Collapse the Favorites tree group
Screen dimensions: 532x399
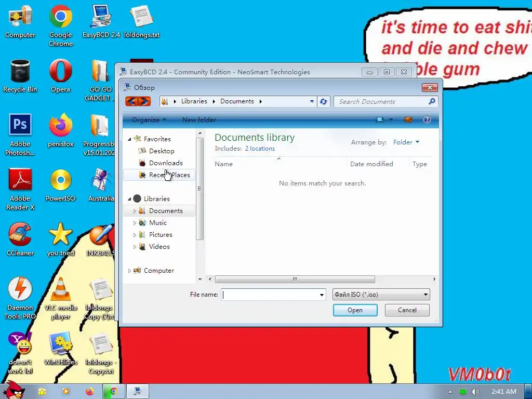(129, 139)
